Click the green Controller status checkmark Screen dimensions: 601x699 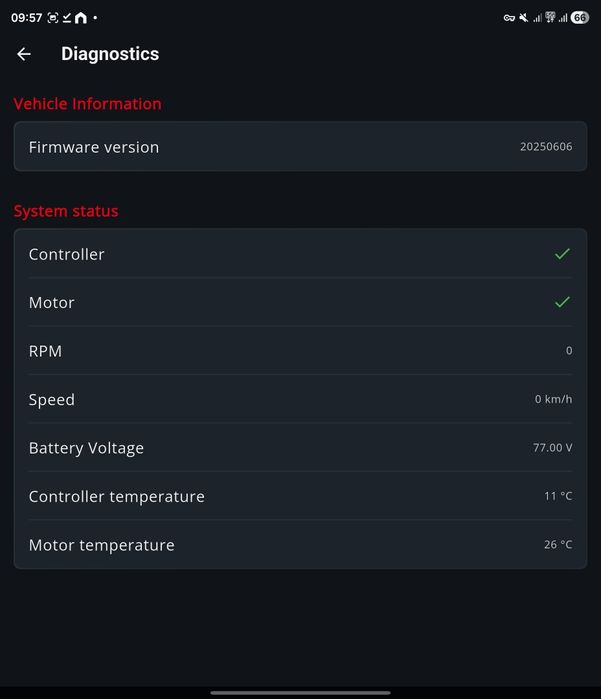(x=562, y=254)
